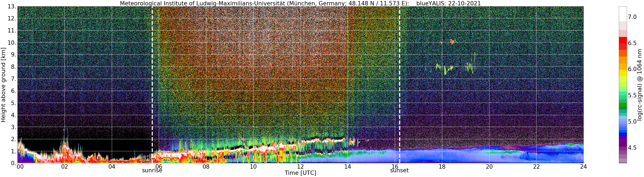Click the 'log(rc-signal) @ 1064 nm' colorbar label
Viewport: 644px width, 177px height.
(640, 85)
